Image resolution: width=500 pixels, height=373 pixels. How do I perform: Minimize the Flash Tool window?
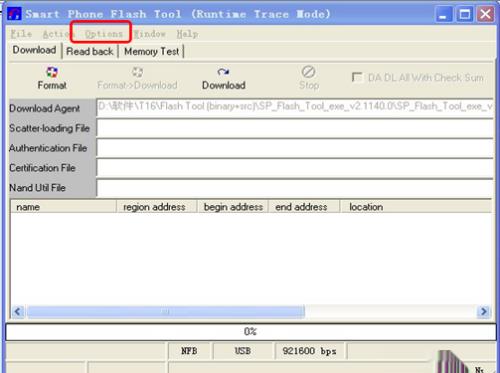click(443, 15)
